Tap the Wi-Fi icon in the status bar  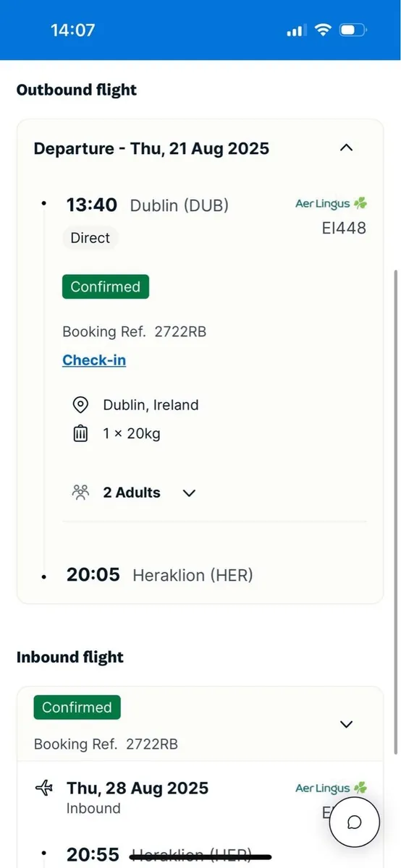[x=321, y=30]
